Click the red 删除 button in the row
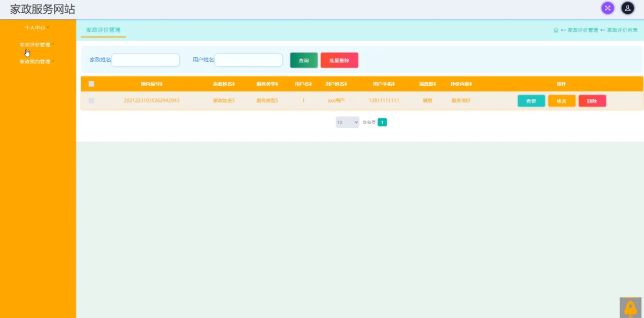644x318 pixels. (x=592, y=101)
